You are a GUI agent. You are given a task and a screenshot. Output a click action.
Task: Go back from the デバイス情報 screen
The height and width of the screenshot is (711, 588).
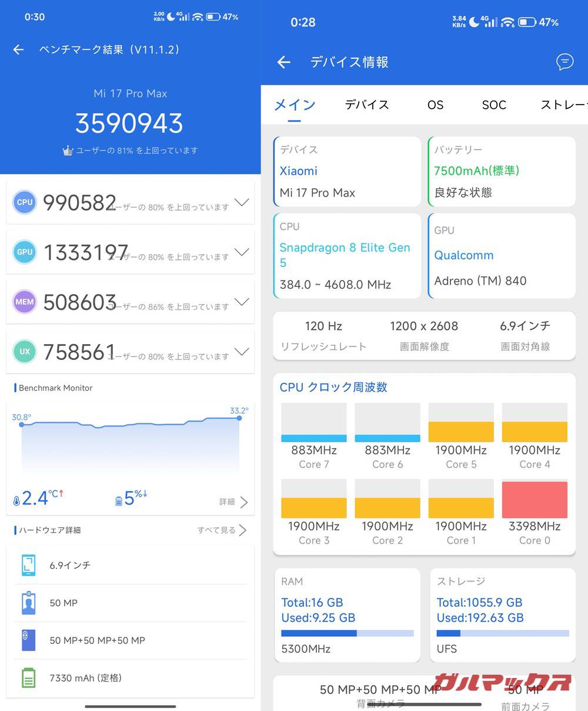pyautogui.click(x=284, y=62)
